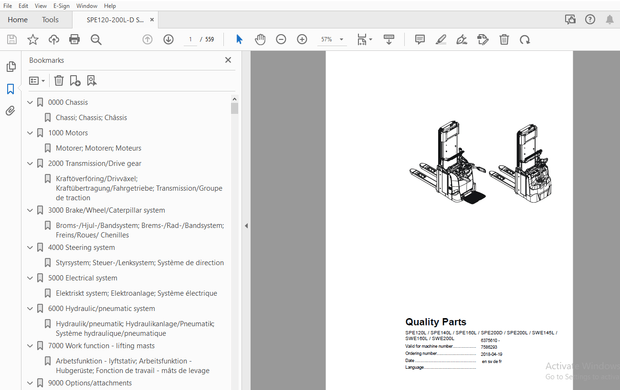
Task: Switch to the Home tab
Action: pyautogui.click(x=18, y=20)
